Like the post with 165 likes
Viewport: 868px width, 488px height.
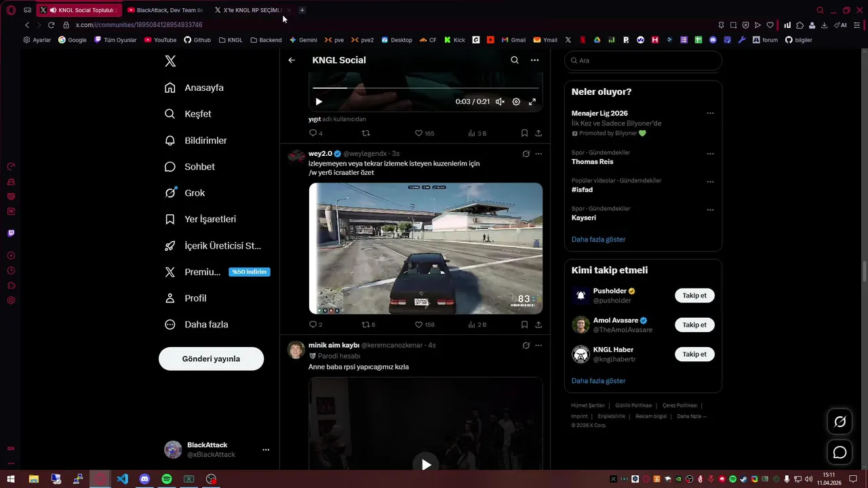pyautogui.click(x=425, y=134)
